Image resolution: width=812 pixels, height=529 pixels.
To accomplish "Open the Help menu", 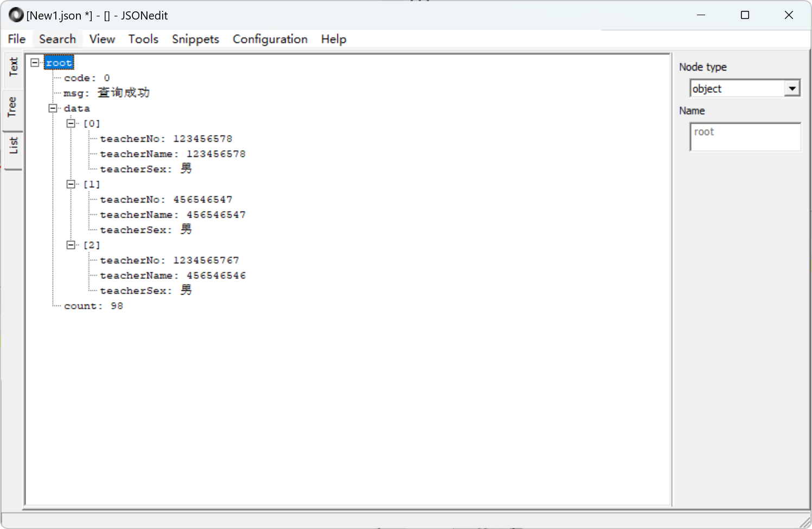I will point(334,39).
